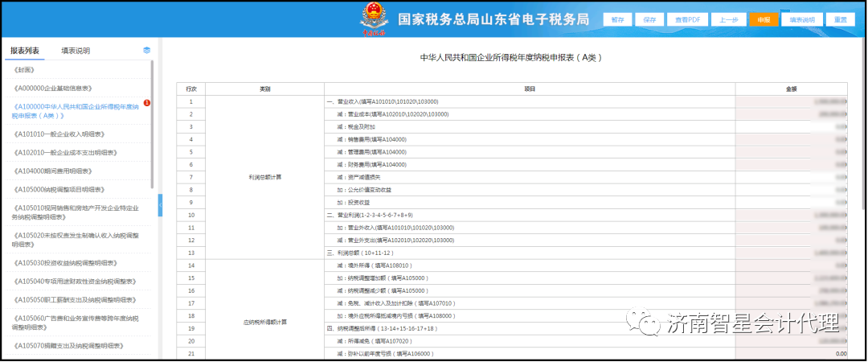Click the 金额 column header
The height and width of the screenshot is (362, 868).
[791, 88]
